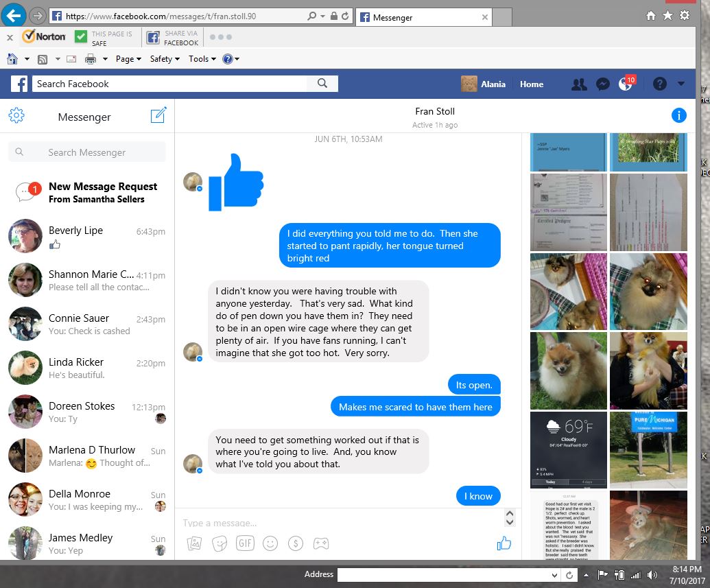Image resolution: width=710 pixels, height=588 pixels.
Task: Choose a sticker icon
Action: pos(220,543)
